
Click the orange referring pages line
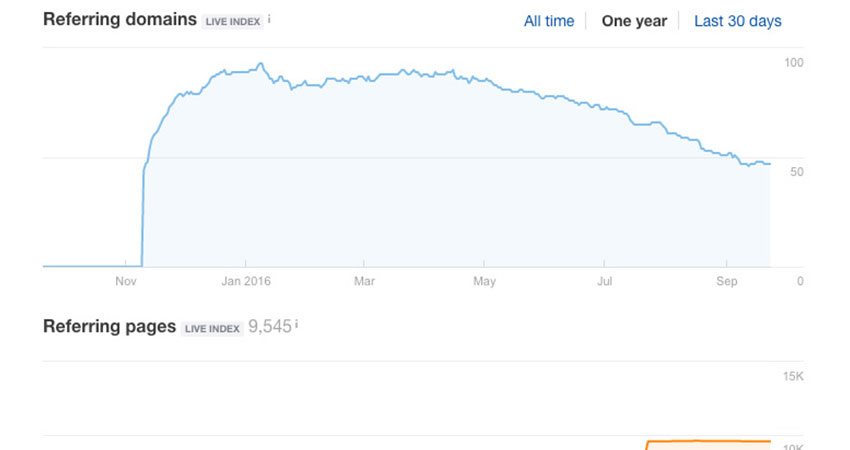coord(710,441)
